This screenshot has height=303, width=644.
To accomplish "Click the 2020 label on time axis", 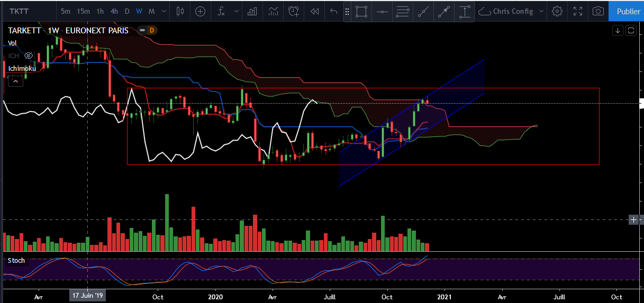I will [216, 297].
